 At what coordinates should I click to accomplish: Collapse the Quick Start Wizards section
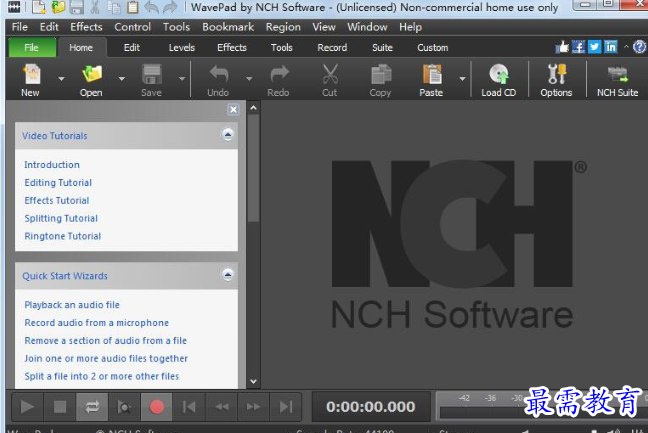(x=228, y=275)
